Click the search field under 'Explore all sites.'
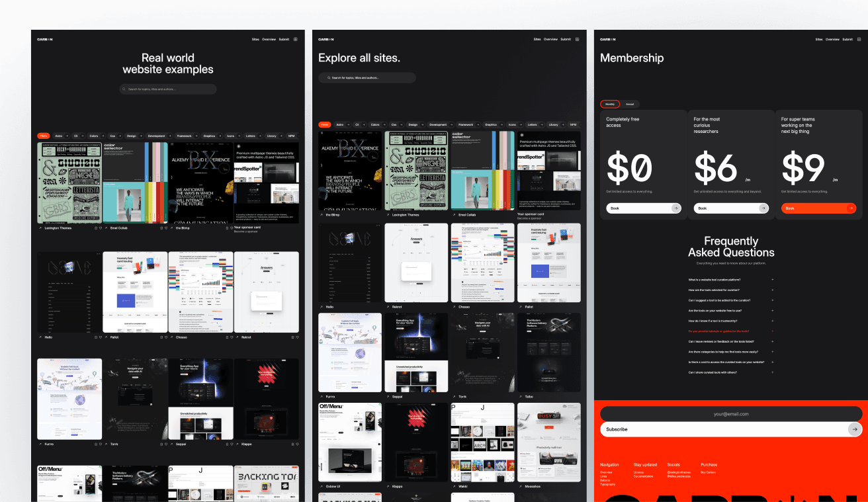The height and width of the screenshot is (502, 868). point(367,77)
